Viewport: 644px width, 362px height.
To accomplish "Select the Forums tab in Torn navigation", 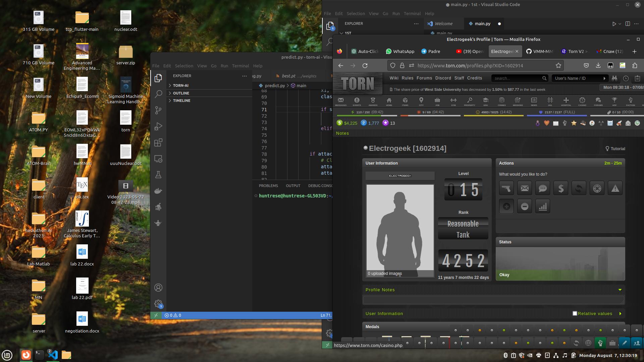I will [x=424, y=78].
